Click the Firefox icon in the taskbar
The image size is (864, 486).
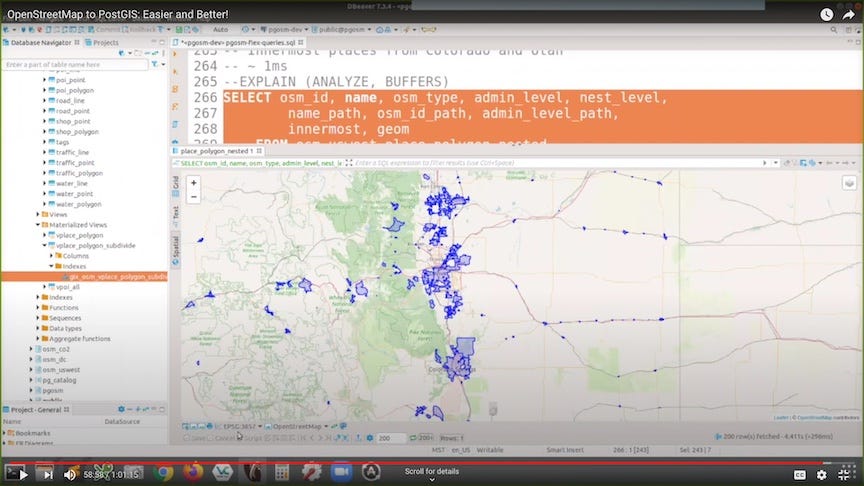point(192,473)
